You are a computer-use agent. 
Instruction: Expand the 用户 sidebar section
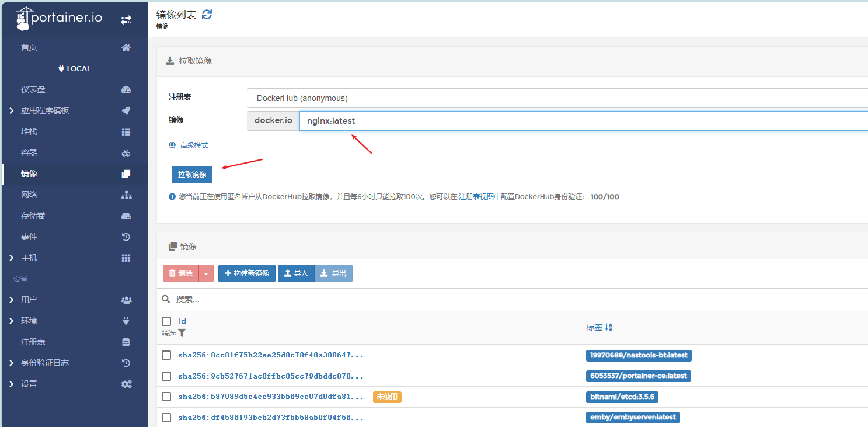click(x=12, y=300)
